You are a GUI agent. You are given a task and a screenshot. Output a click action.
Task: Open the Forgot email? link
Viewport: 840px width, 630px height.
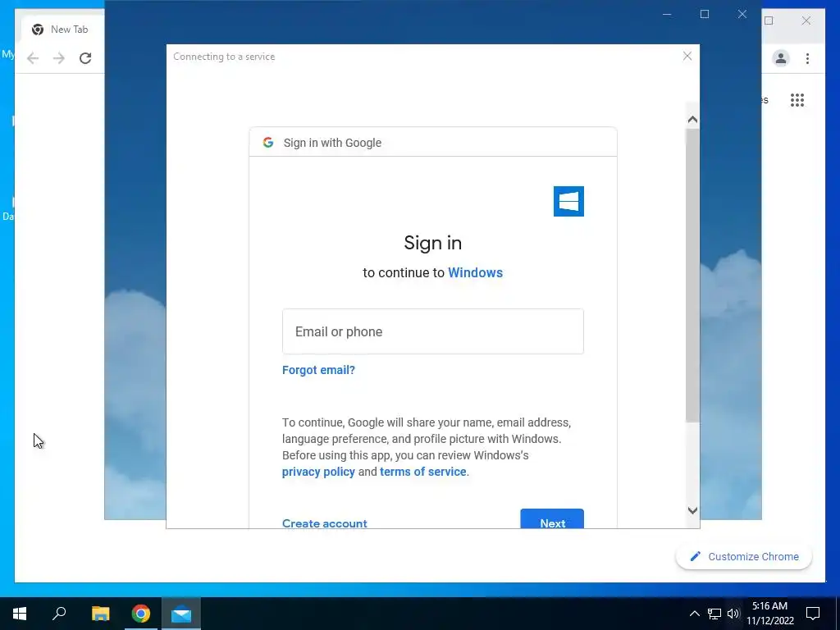(318, 370)
